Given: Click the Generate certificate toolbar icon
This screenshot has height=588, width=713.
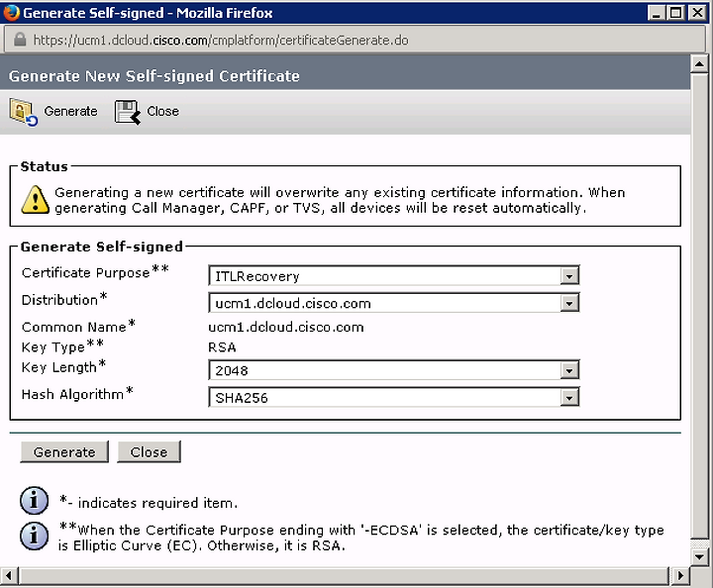Looking at the screenshot, I should coord(24,112).
